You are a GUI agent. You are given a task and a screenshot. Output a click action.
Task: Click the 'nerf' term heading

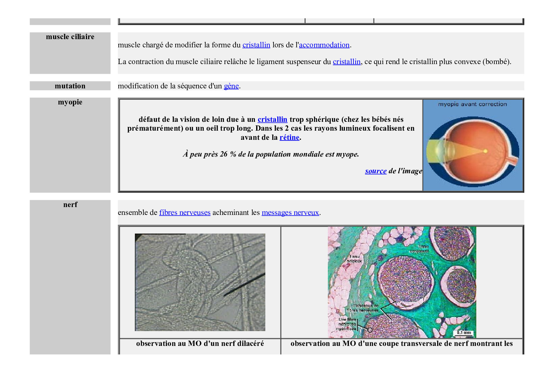coord(70,205)
